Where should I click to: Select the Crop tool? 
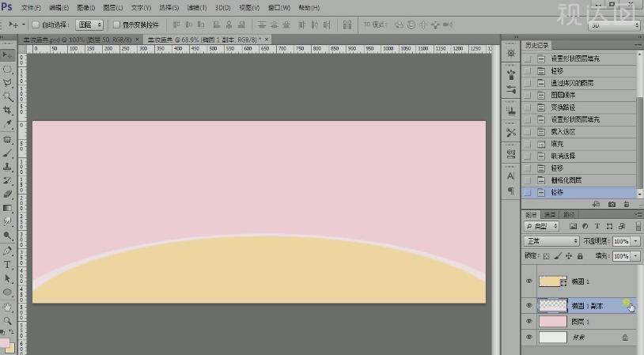(x=8, y=110)
